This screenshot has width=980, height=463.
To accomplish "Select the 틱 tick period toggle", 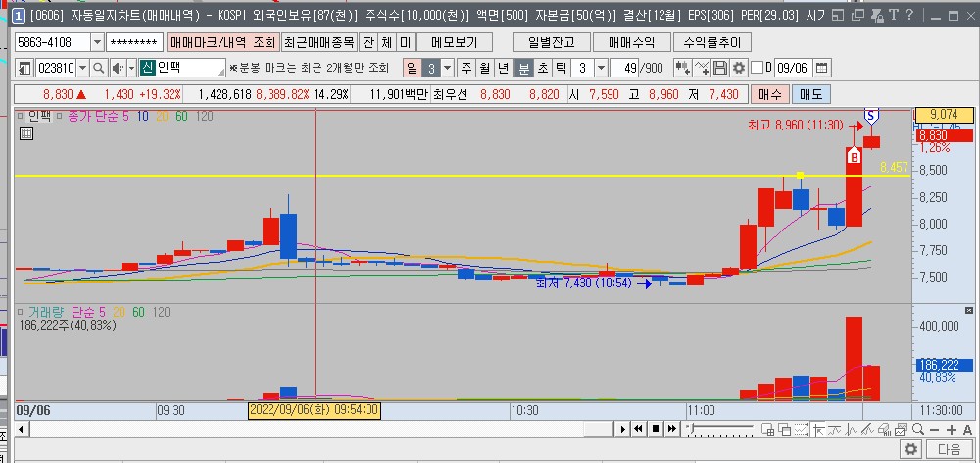I will (x=562, y=68).
